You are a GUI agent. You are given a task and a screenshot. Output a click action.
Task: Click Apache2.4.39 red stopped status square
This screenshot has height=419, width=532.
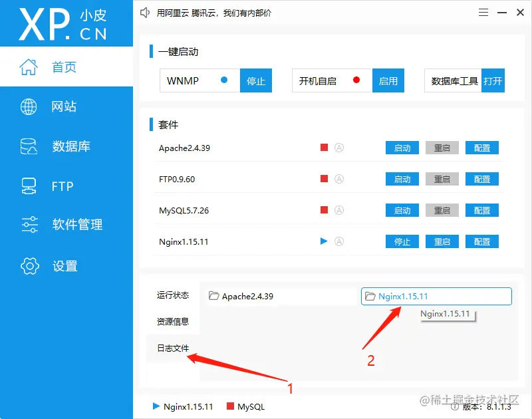(x=324, y=147)
